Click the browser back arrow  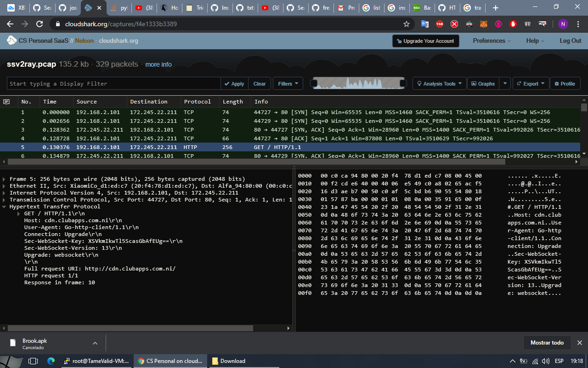(10, 24)
